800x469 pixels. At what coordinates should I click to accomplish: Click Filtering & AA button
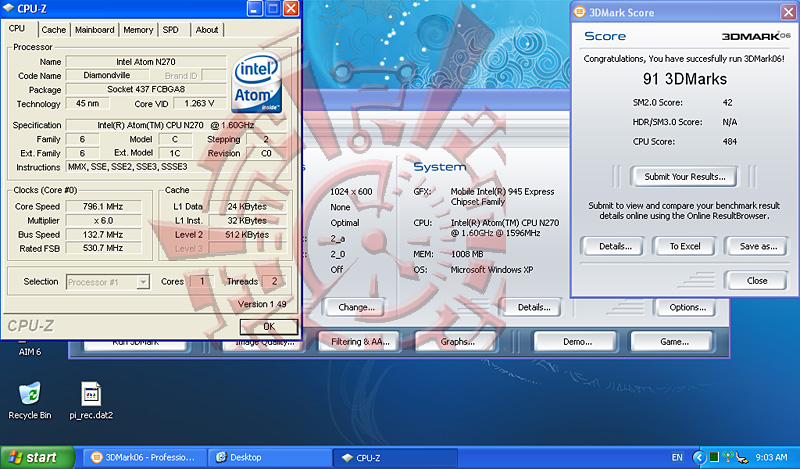click(x=360, y=341)
